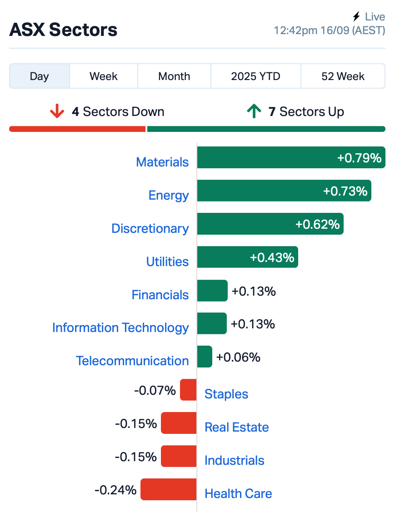Show the 2025 YTD performance tab
The image size is (420, 513).
[255, 76]
